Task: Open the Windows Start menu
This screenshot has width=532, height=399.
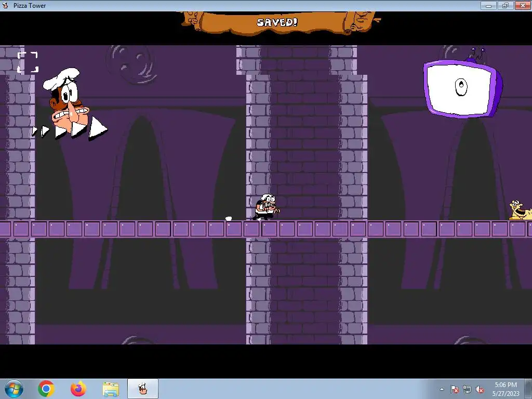Action: tap(14, 389)
